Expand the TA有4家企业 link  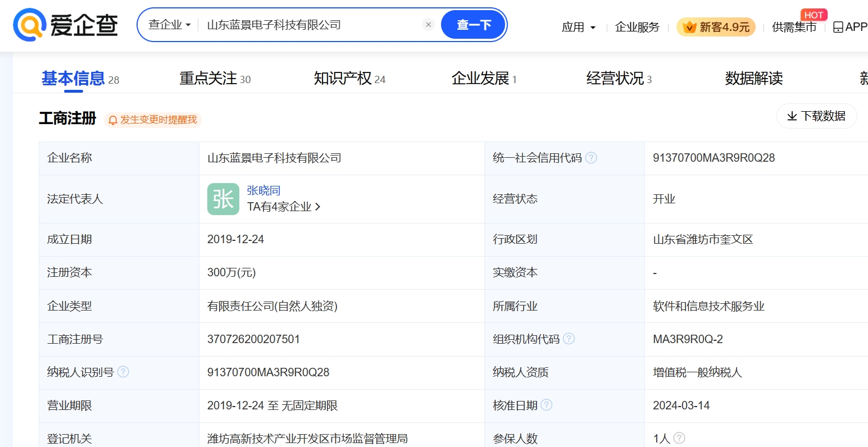pos(284,207)
